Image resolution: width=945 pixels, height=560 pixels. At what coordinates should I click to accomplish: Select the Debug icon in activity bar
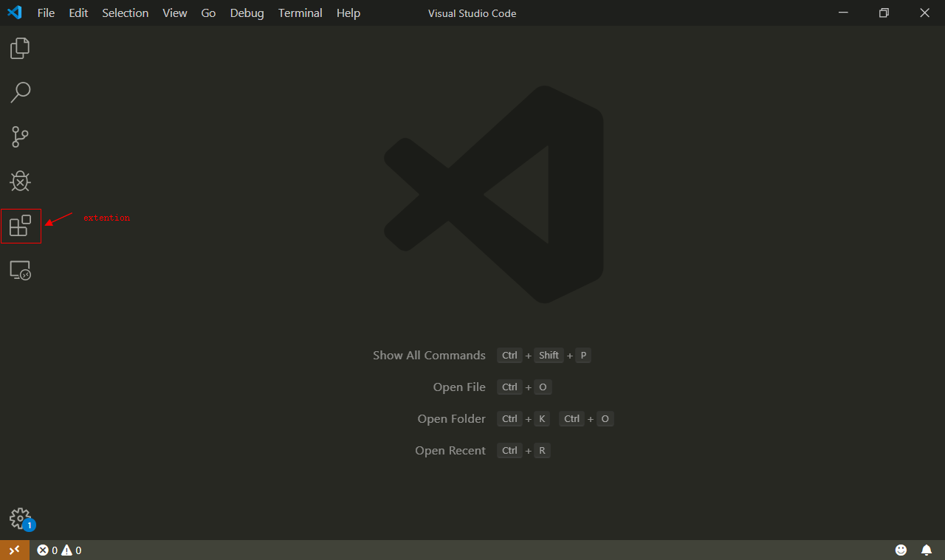[20, 181]
